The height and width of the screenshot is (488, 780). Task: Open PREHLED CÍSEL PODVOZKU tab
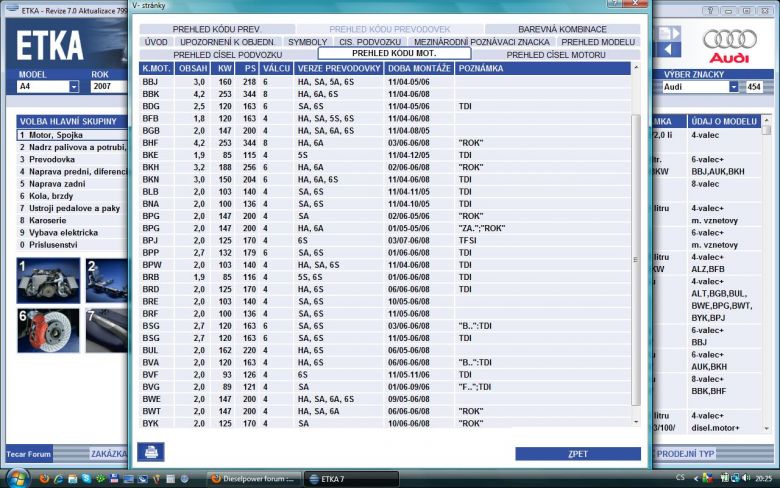(228, 55)
